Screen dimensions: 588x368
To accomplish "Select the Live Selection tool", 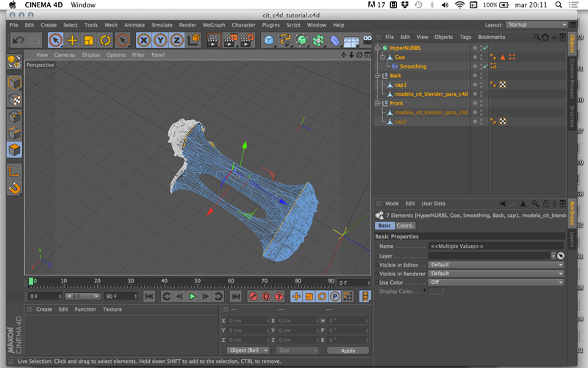I will 56,40.
